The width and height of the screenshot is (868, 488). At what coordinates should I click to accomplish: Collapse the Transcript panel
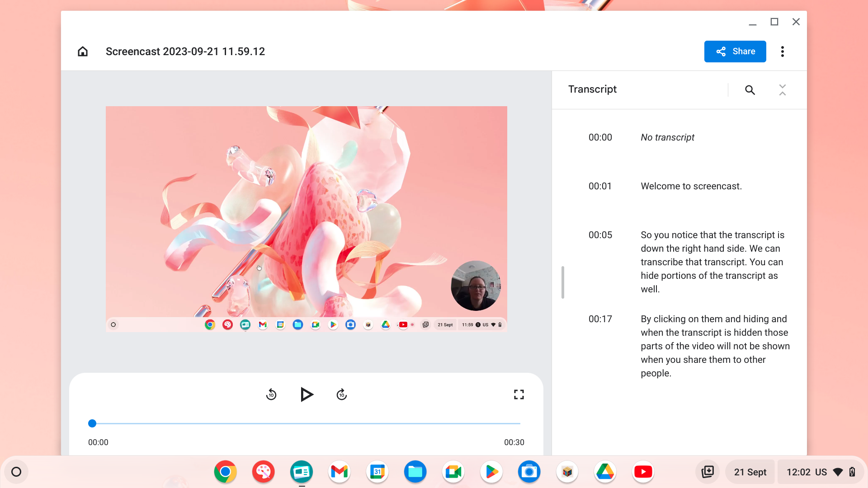(x=783, y=90)
